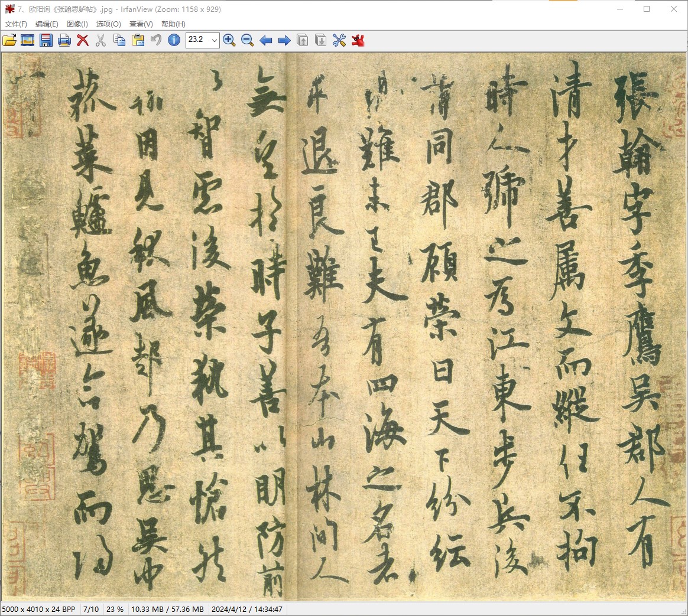Copy the image using the copy icon
688x616 pixels.
click(119, 40)
